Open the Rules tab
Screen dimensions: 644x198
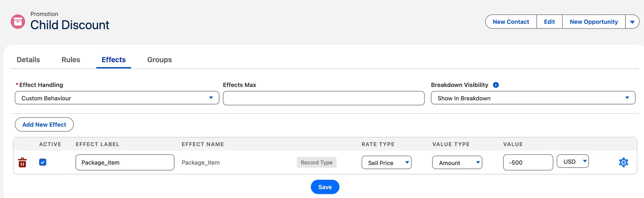pos(71,60)
